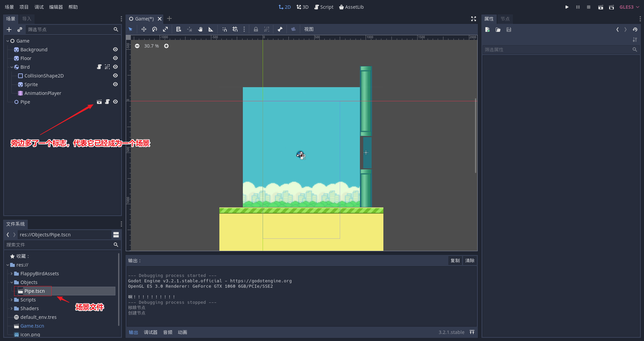This screenshot has width=644, height=341.
Task: Open skeleton bone options
Action: [x=280, y=29]
